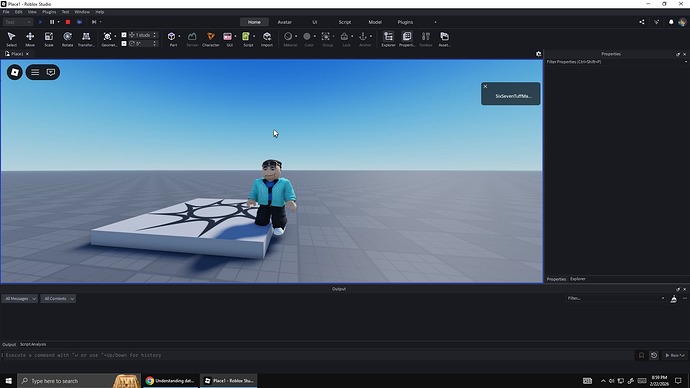Open the All Messages dropdown
This screenshot has width=690, height=388.
[19, 299]
